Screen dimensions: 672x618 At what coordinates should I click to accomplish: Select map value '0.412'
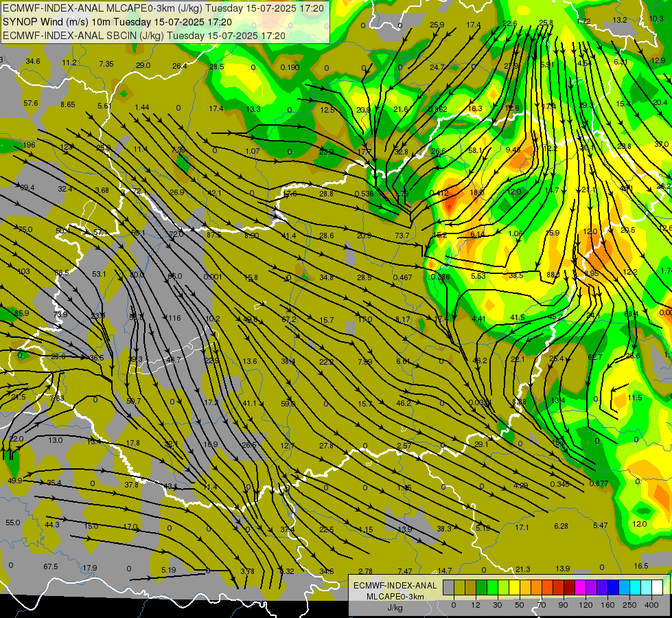click(439, 193)
